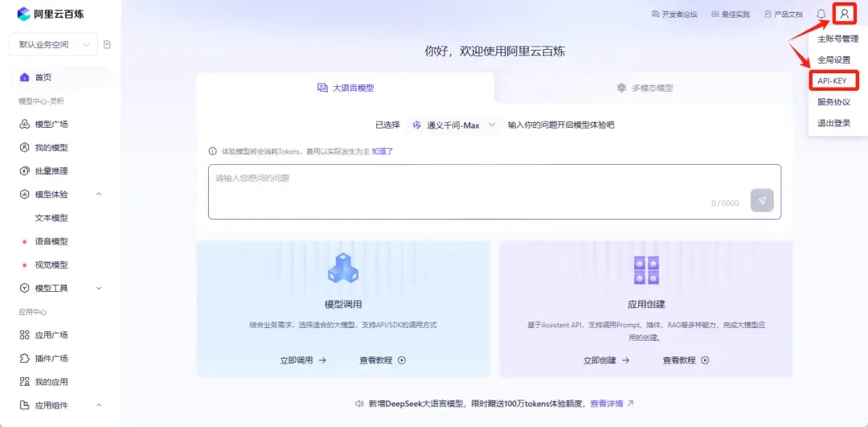The image size is (868, 427).
Task: Click the 插件广场 puzzle icon
Action: (x=24, y=359)
